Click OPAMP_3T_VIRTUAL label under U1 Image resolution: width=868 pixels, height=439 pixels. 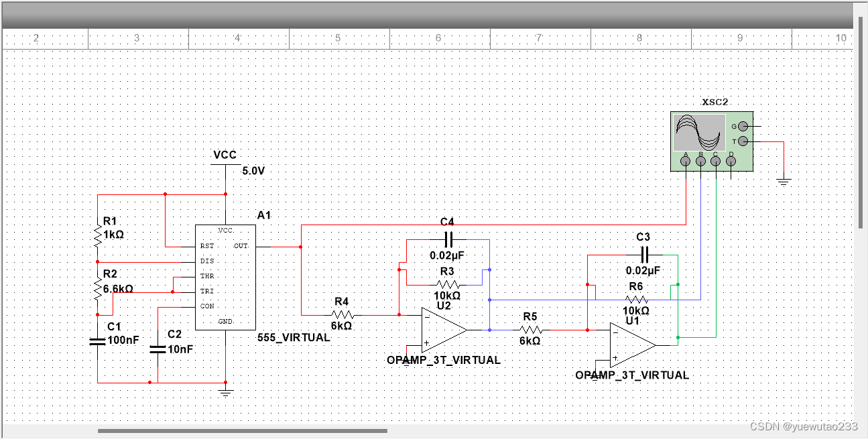(632, 375)
